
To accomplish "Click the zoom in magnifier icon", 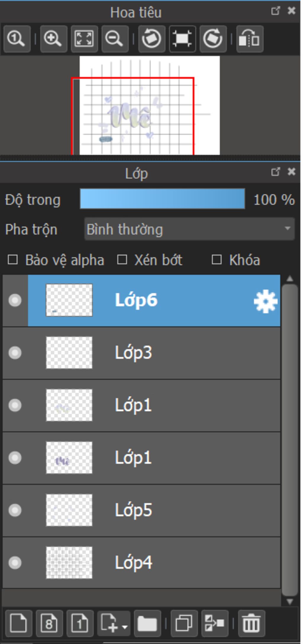I will click(53, 39).
